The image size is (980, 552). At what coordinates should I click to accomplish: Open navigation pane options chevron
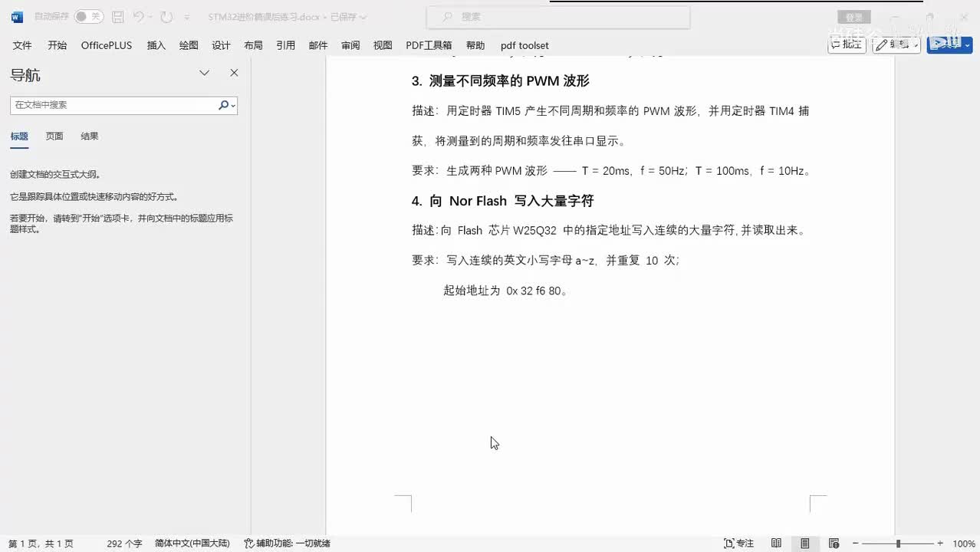[x=204, y=73]
